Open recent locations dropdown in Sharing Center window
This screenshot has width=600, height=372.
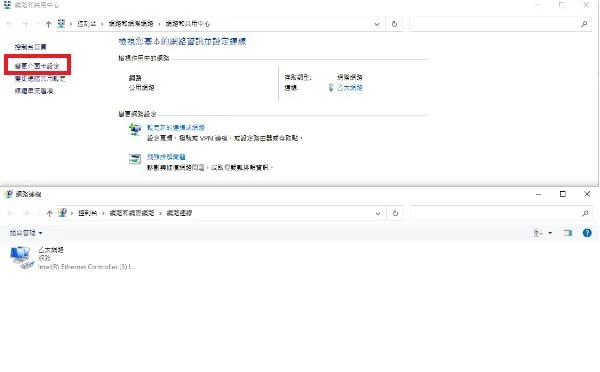pyautogui.click(x=37, y=24)
